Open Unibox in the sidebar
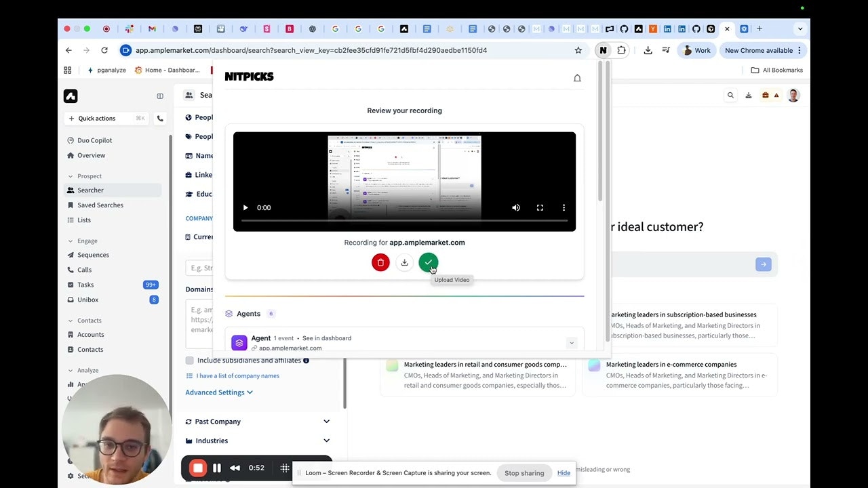Image resolution: width=868 pixels, height=488 pixels. [87, 300]
